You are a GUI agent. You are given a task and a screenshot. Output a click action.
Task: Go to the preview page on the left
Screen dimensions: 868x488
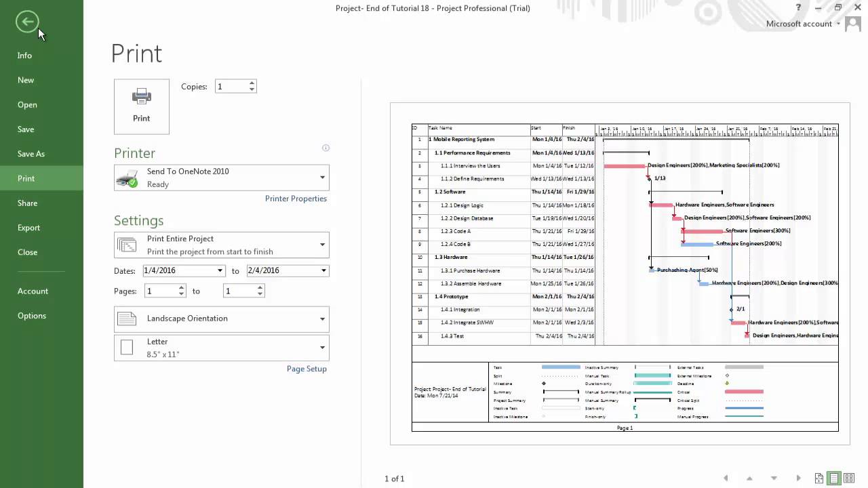pos(726,479)
